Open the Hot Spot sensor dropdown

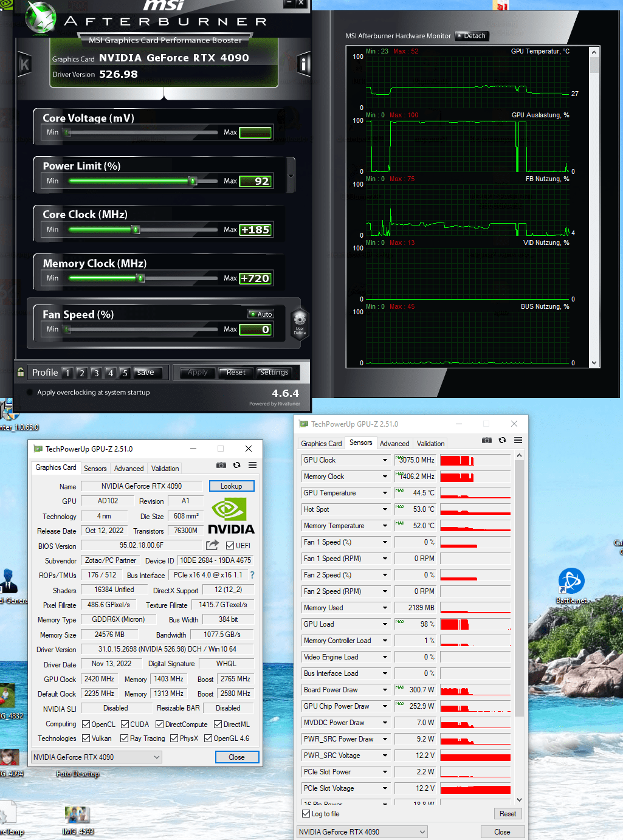[385, 509]
